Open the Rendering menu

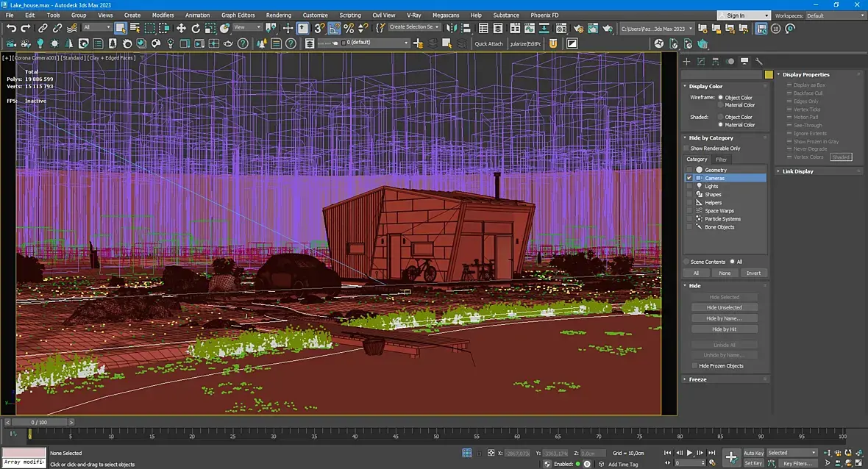coord(278,15)
